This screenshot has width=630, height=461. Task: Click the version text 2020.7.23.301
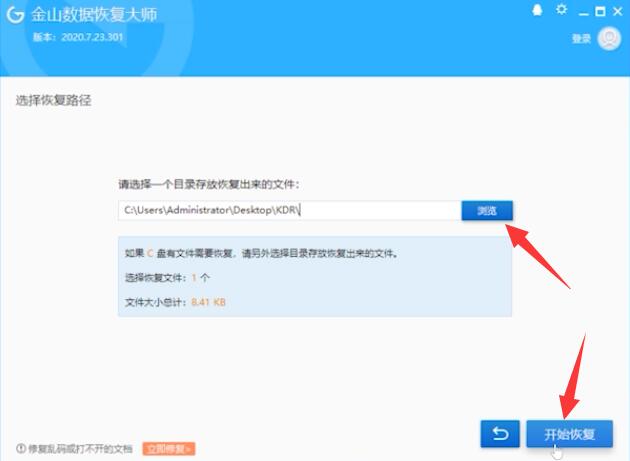point(92,37)
